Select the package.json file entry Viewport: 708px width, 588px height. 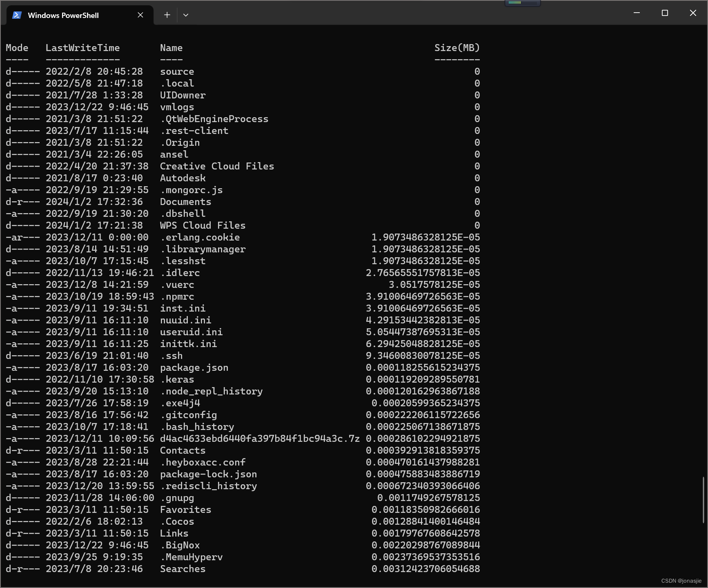[x=194, y=367]
